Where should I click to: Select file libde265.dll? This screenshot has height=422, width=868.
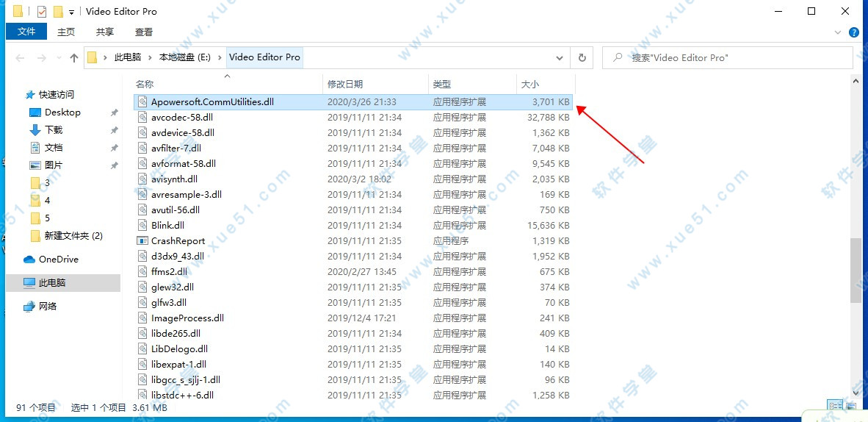(354, 334)
